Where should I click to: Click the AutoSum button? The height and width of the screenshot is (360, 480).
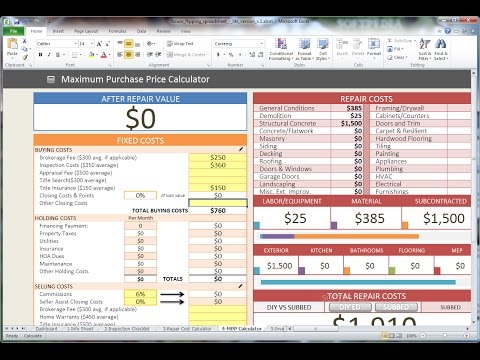(399, 41)
